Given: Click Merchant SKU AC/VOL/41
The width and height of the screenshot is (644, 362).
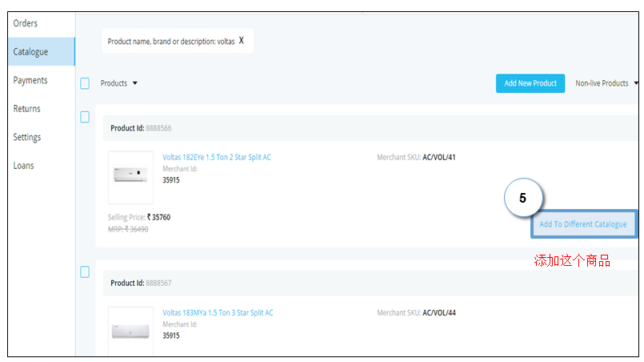Looking at the screenshot, I should 416,157.
